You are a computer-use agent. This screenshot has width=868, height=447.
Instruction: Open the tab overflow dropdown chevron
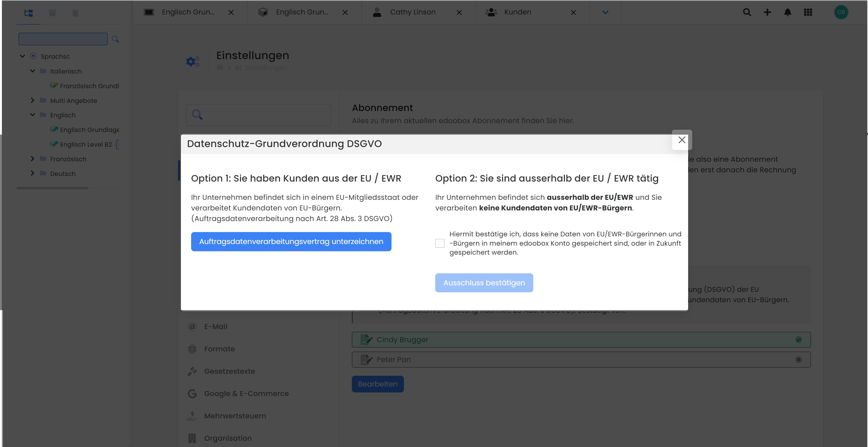pyautogui.click(x=605, y=12)
